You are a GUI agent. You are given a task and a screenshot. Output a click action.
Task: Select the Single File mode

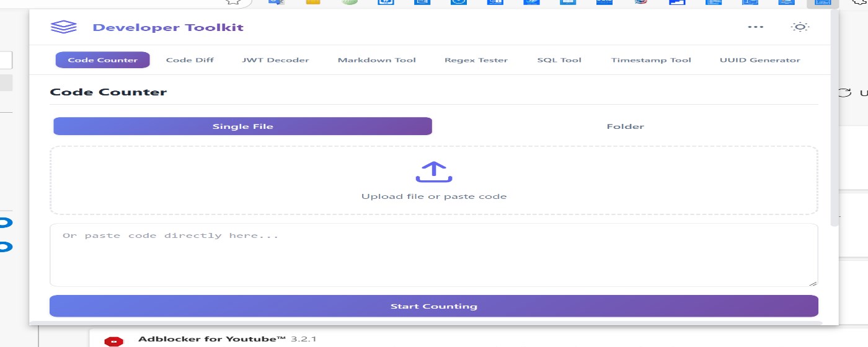242,126
